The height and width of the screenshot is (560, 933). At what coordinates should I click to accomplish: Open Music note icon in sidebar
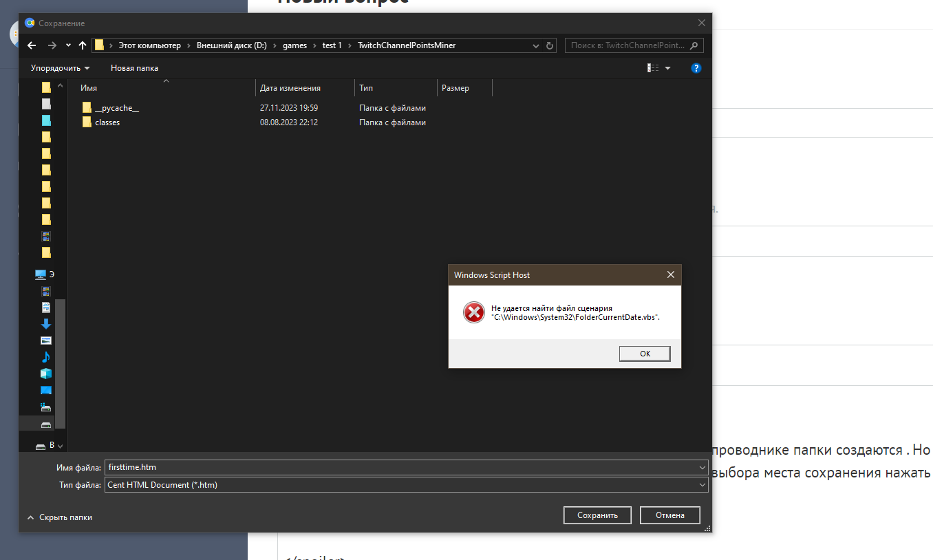point(46,357)
